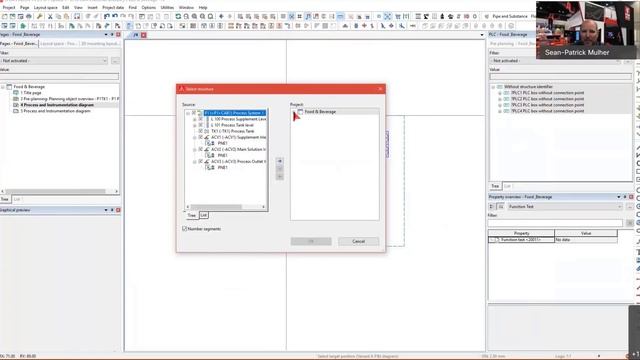Open the Pages navigator Filter dropdown
The height and width of the screenshot is (360, 640).
click(x=104, y=61)
